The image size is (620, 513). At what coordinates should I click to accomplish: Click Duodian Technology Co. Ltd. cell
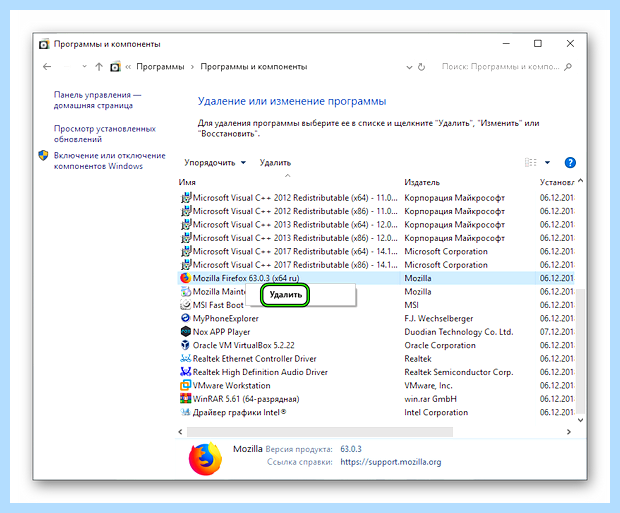(459, 332)
